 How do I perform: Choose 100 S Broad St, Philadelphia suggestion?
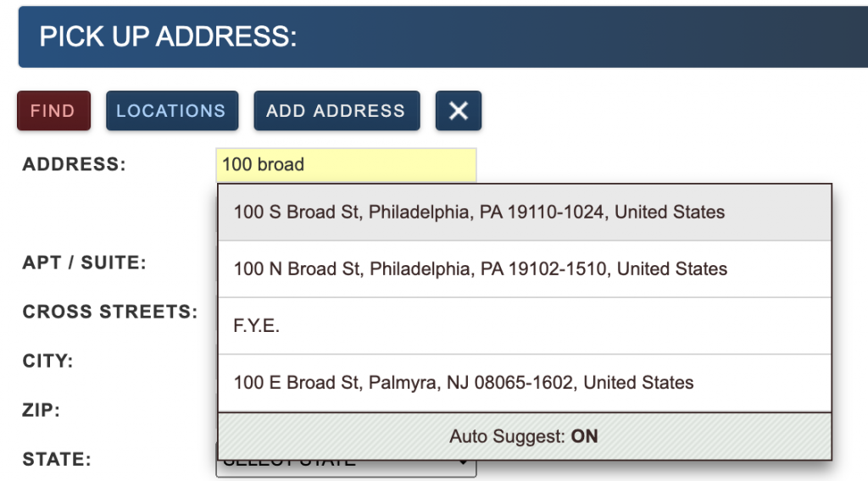(479, 212)
